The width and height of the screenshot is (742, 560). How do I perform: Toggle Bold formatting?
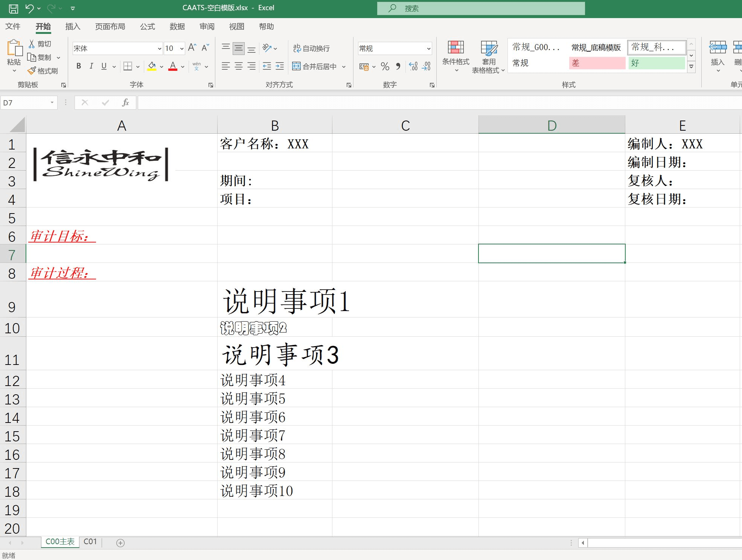(79, 66)
